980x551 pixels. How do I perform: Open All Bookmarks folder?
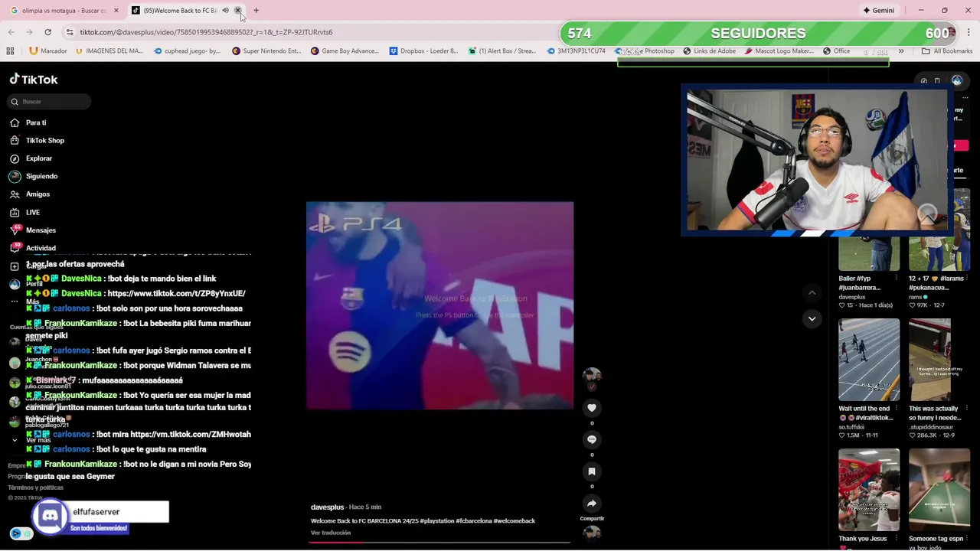click(946, 51)
